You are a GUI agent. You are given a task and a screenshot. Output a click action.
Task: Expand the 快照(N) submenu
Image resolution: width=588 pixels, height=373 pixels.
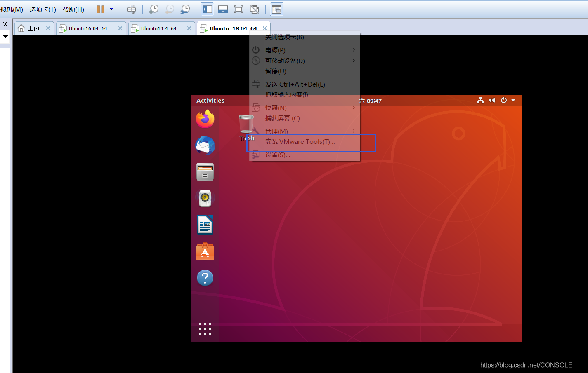305,108
